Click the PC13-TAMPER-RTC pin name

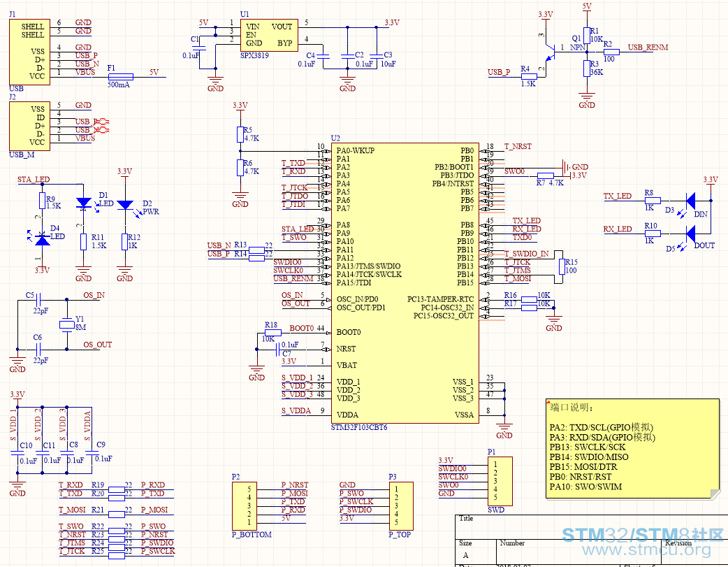[440, 299]
